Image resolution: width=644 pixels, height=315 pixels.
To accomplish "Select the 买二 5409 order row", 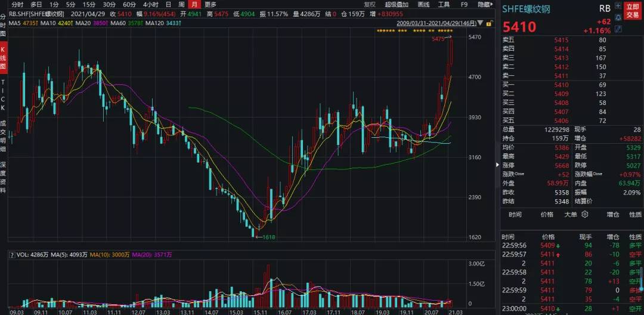I will [555, 94].
